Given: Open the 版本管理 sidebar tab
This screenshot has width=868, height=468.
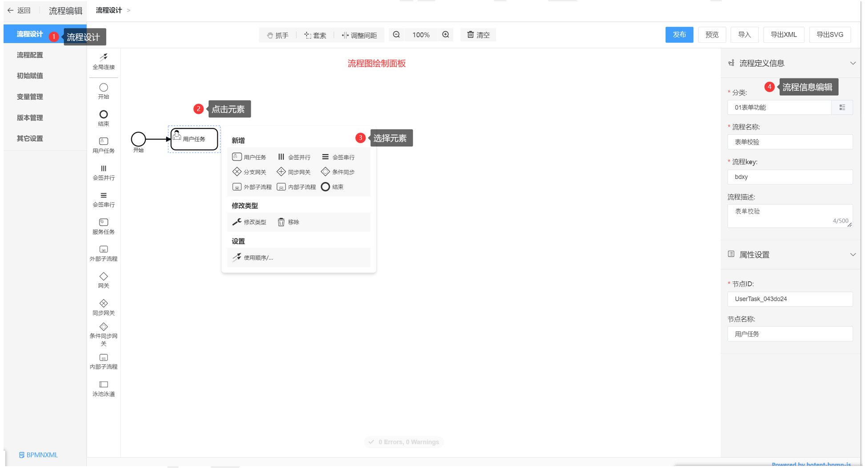Looking at the screenshot, I should (x=30, y=117).
